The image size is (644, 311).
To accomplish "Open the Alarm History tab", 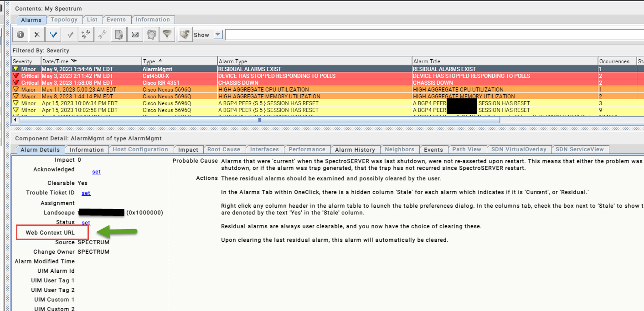I will point(355,149).
